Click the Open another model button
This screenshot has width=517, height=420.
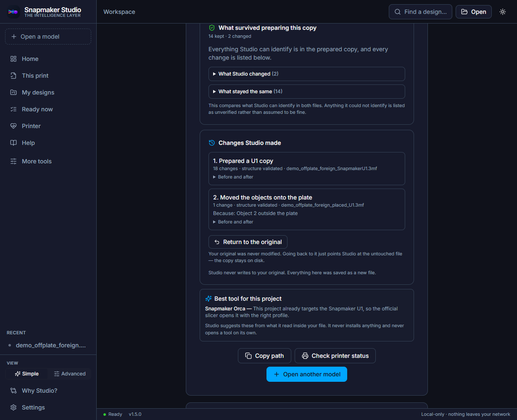point(307,374)
